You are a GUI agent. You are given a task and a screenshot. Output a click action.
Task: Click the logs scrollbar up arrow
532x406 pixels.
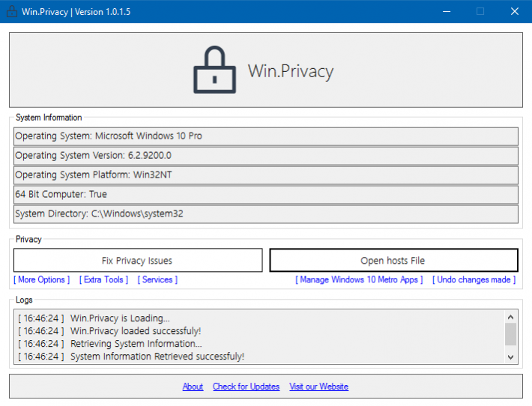(510, 317)
